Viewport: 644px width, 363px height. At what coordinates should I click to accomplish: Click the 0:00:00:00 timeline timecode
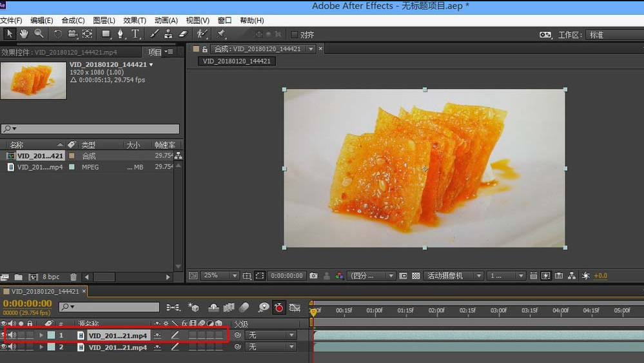click(27, 303)
